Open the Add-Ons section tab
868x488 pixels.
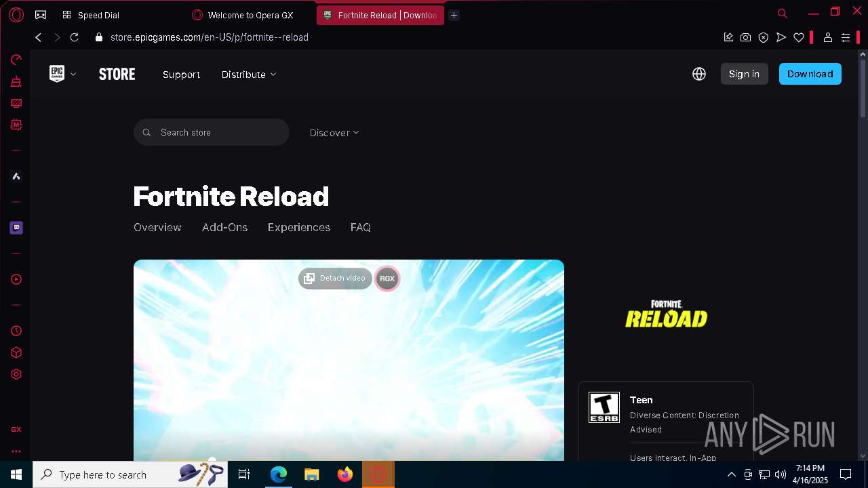[x=224, y=228]
